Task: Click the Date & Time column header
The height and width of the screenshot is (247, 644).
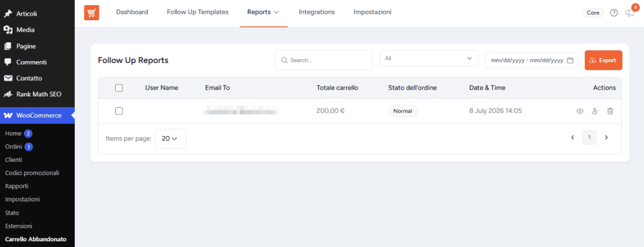Action: (487, 88)
